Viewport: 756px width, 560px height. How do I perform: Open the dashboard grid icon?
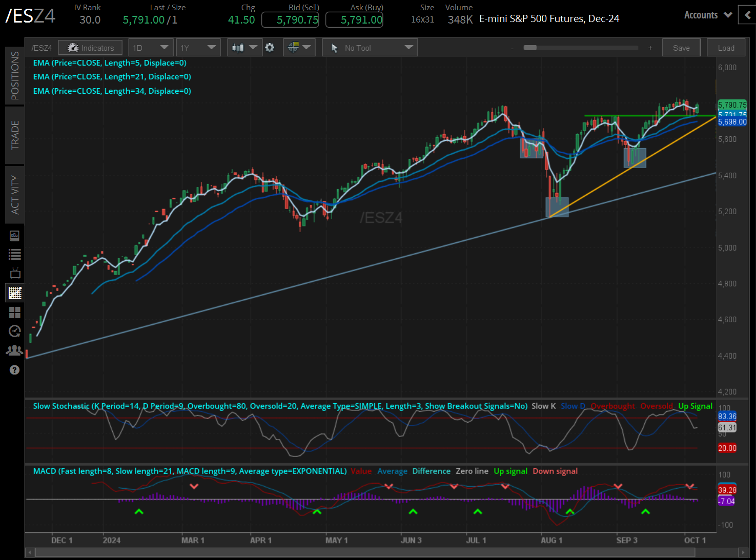14,312
